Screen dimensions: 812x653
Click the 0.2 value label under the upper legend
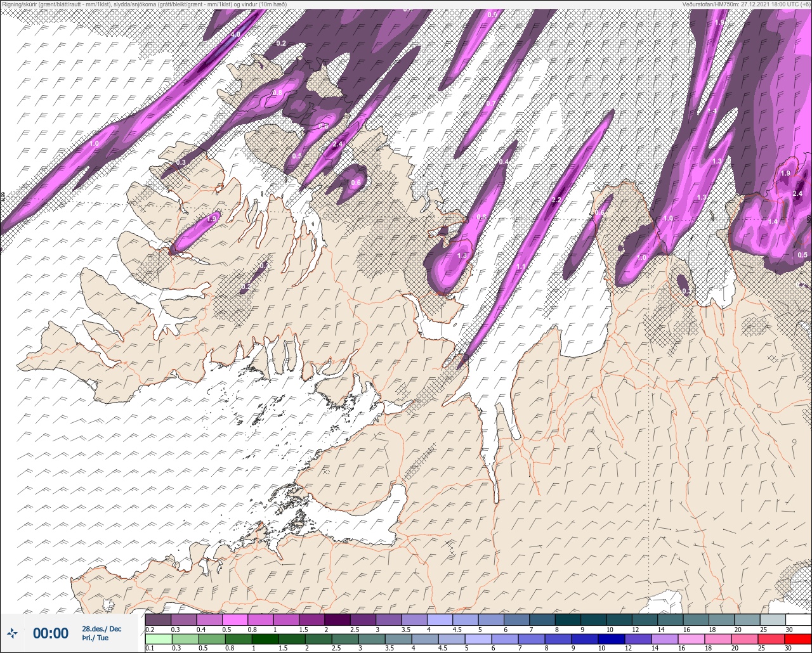click(150, 630)
